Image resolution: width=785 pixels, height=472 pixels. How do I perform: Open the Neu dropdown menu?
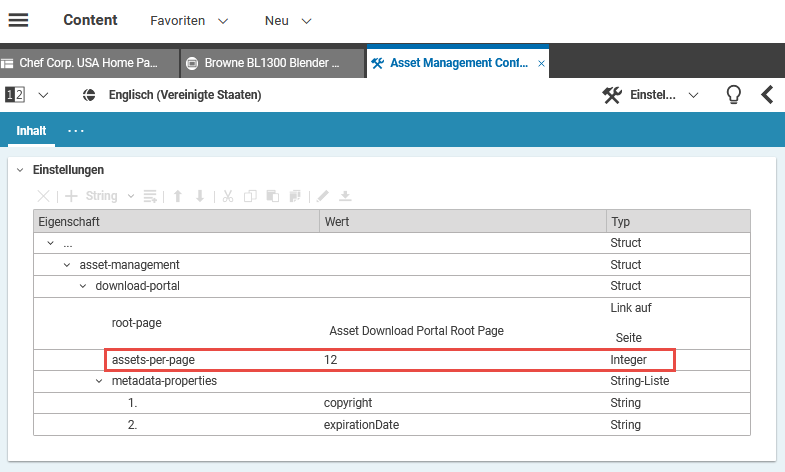(x=288, y=20)
